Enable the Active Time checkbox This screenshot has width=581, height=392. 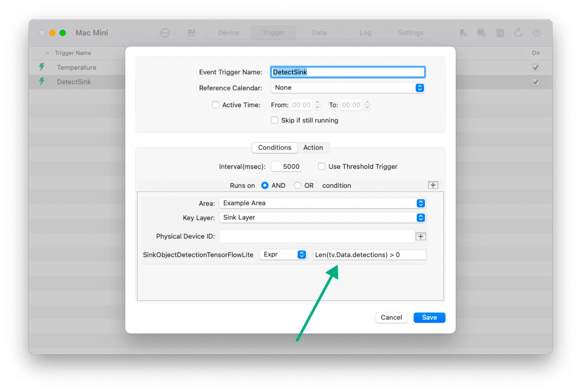point(215,105)
